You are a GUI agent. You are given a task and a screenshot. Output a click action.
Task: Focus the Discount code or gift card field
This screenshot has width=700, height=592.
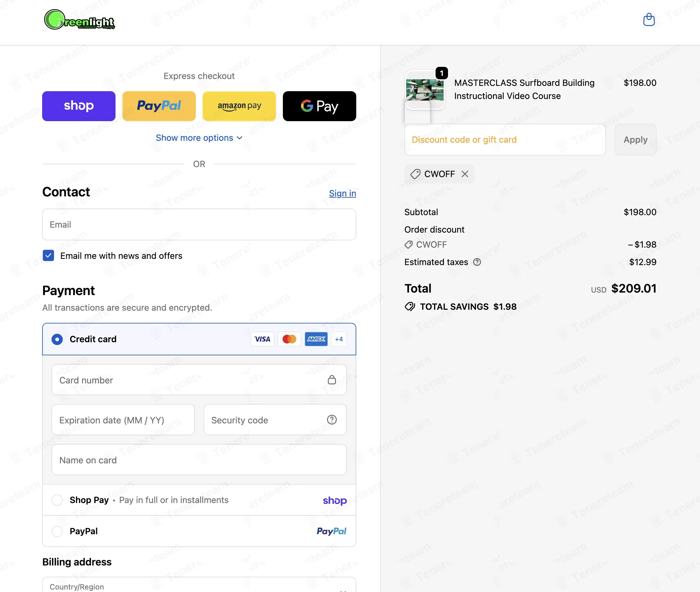[505, 140]
